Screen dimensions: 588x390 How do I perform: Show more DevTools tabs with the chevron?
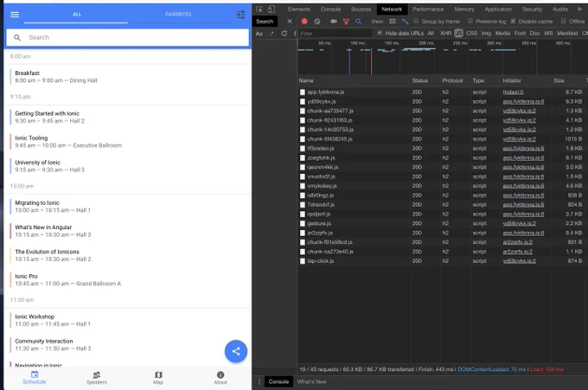[x=579, y=10]
